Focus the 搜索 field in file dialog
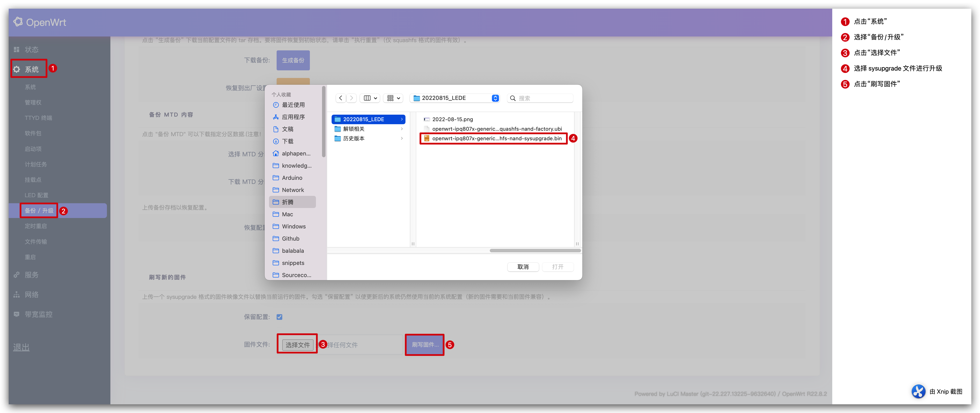 point(540,98)
